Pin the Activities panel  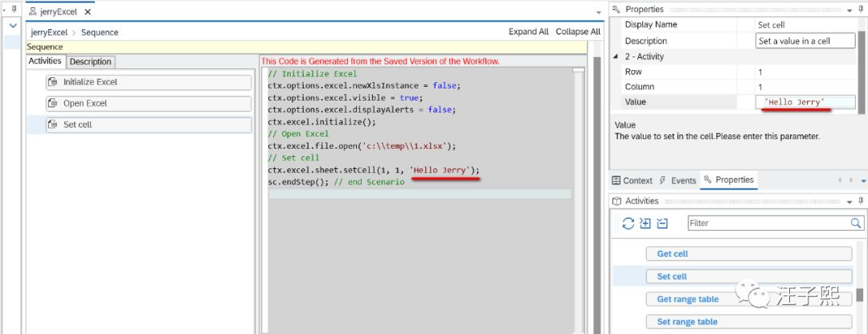(x=861, y=201)
